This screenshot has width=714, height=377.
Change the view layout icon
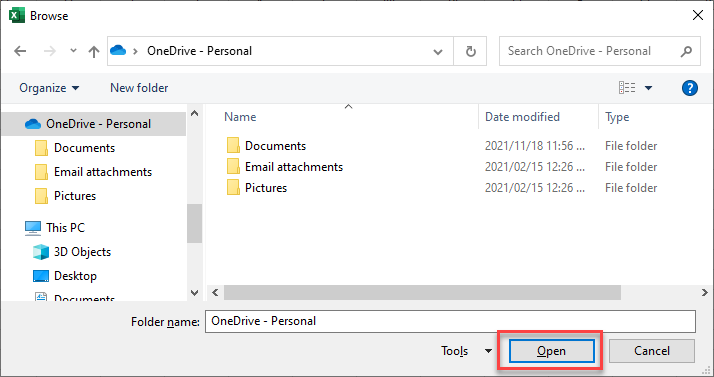(x=627, y=87)
